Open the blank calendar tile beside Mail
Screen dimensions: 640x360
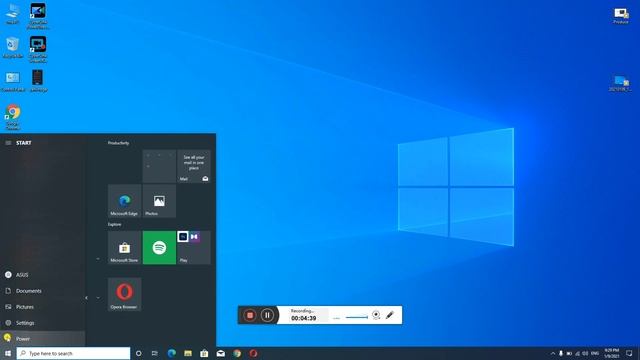[159, 166]
